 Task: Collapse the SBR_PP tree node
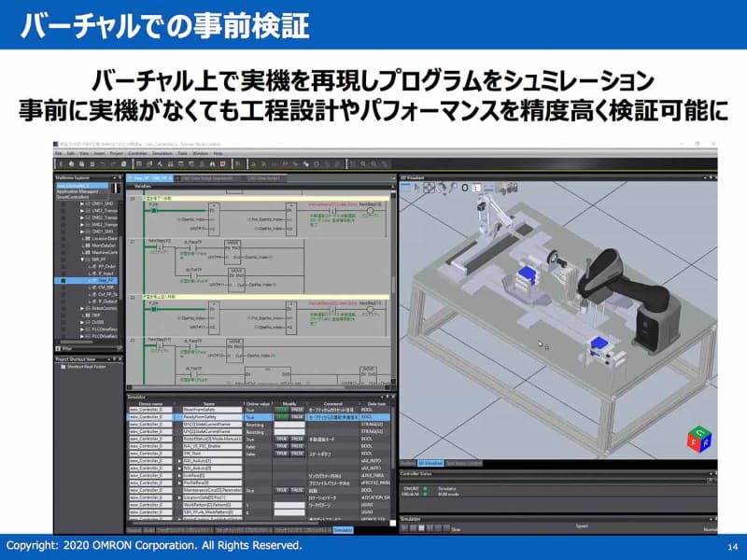(82, 259)
